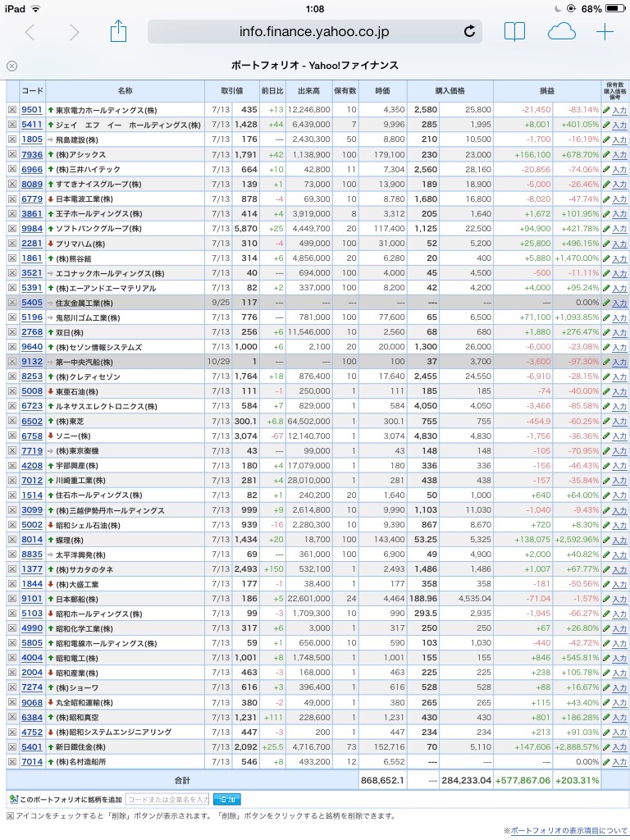
Task: Open stock code link 9501
Action: [32, 110]
